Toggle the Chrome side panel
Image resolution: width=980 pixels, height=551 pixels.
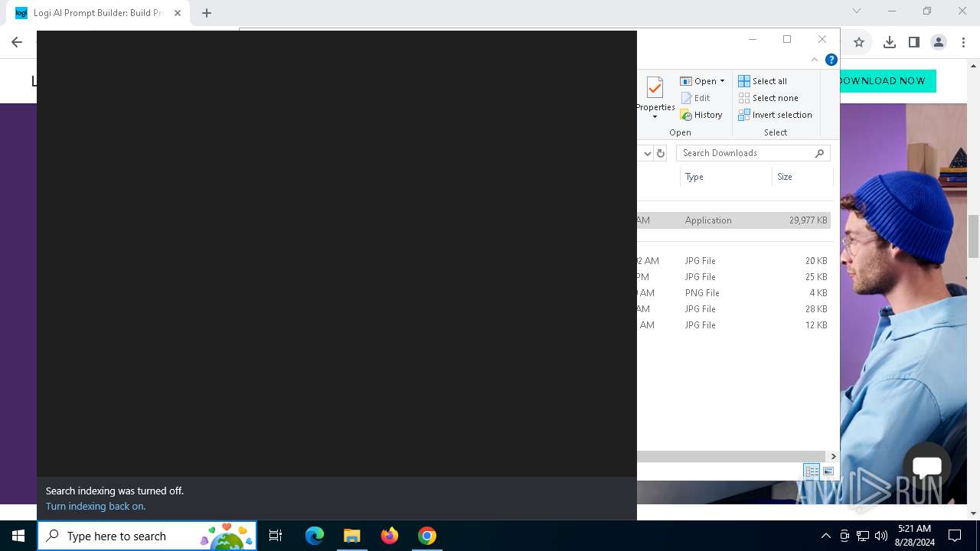914,42
